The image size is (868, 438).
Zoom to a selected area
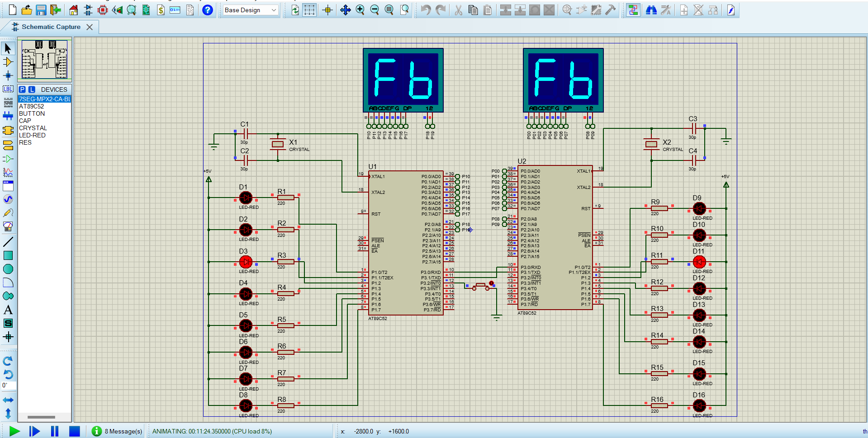[404, 10]
